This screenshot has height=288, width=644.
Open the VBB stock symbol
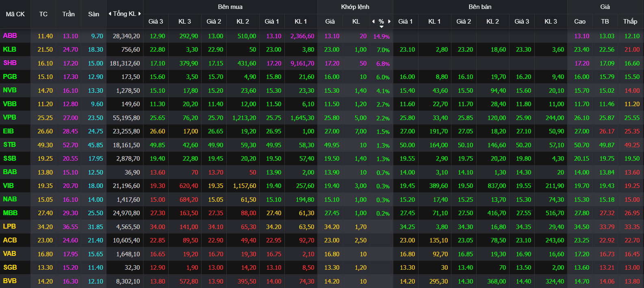point(10,104)
